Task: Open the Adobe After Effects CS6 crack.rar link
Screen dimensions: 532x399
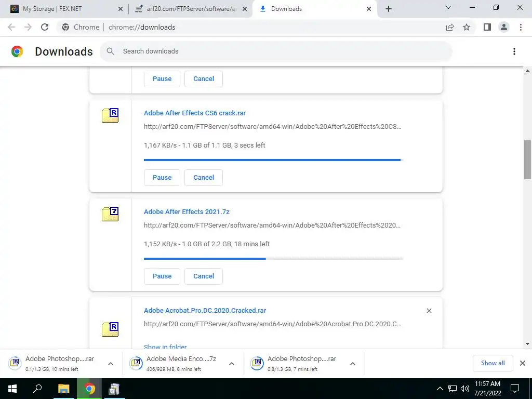Action: 195,113
